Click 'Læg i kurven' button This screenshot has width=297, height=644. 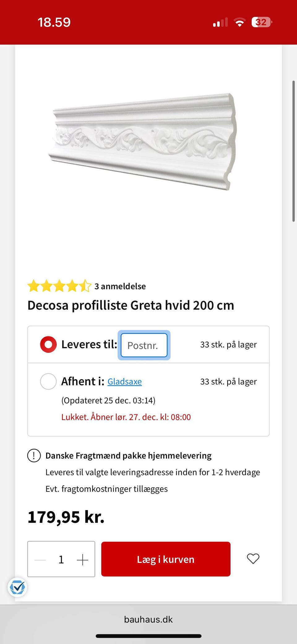click(166, 559)
